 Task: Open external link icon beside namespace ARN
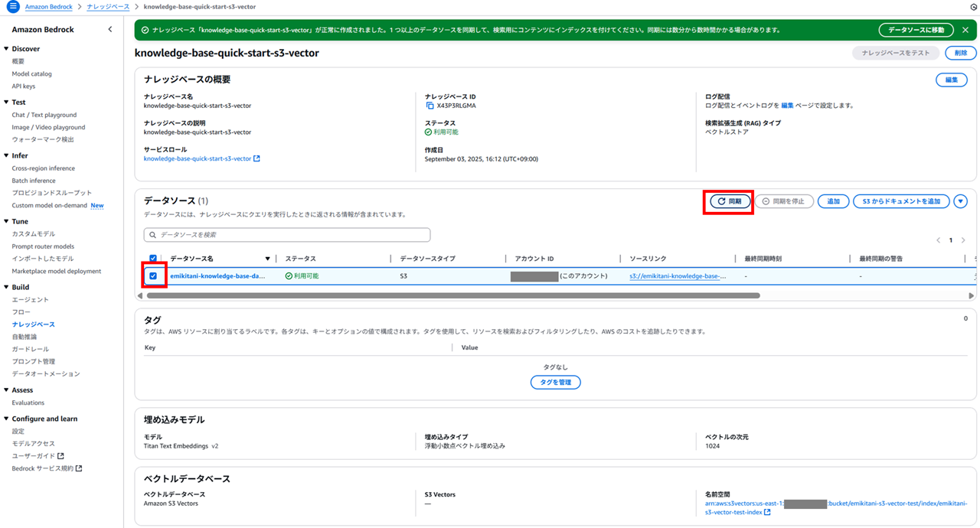click(x=767, y=513)
